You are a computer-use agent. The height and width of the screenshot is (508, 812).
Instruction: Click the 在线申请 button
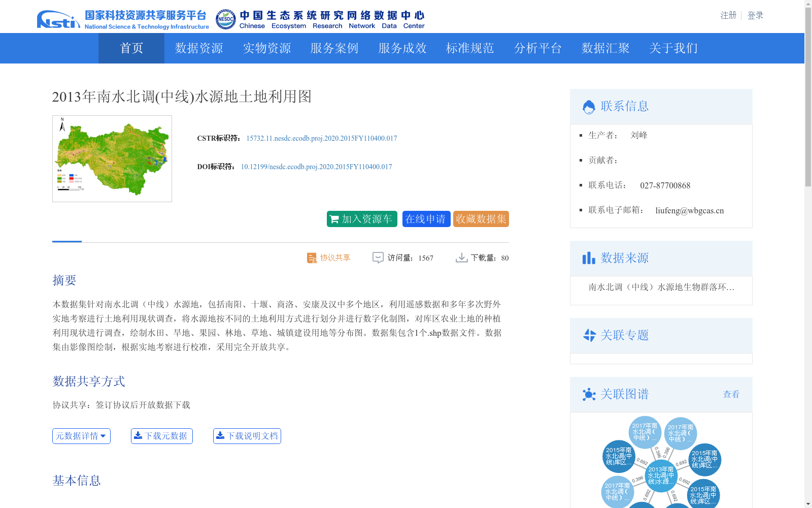(x=426, y=219)
